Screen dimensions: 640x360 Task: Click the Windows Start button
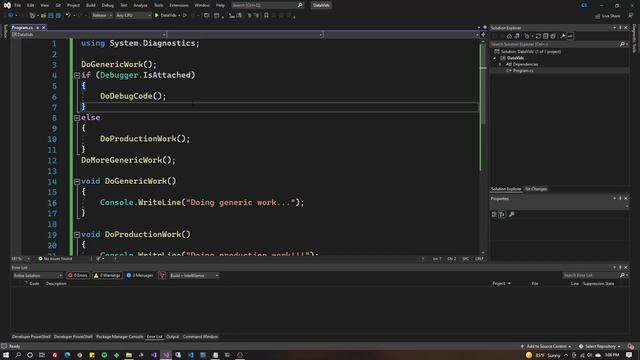[6, 355]
